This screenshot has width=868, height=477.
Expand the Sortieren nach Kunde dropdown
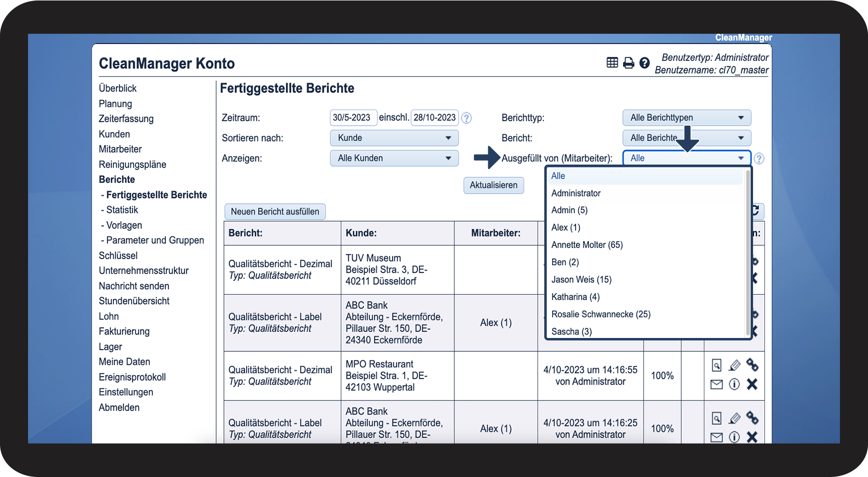pyautogui.click(x=394, y=138)
